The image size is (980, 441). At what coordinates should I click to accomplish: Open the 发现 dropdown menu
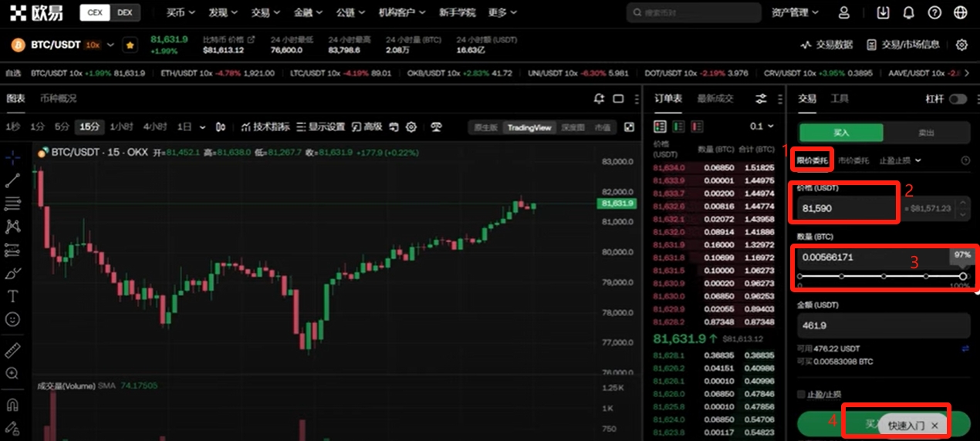click(x=223, y=13)
